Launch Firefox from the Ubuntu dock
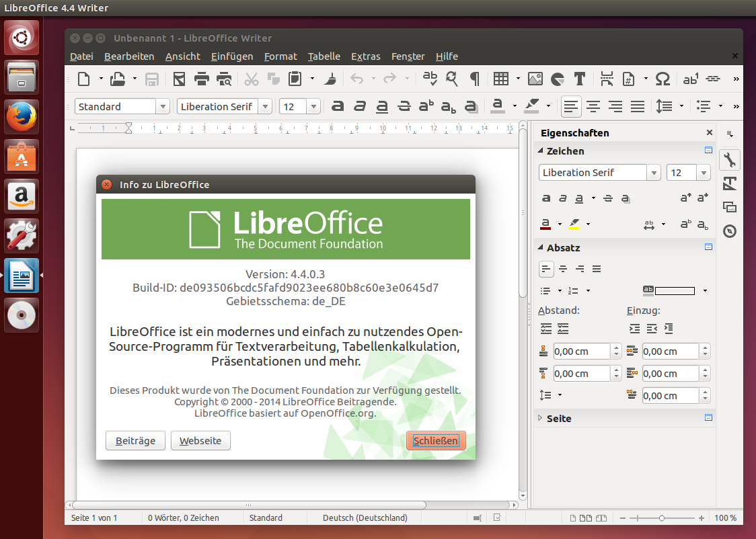The image size is (756, 539). 22,117
